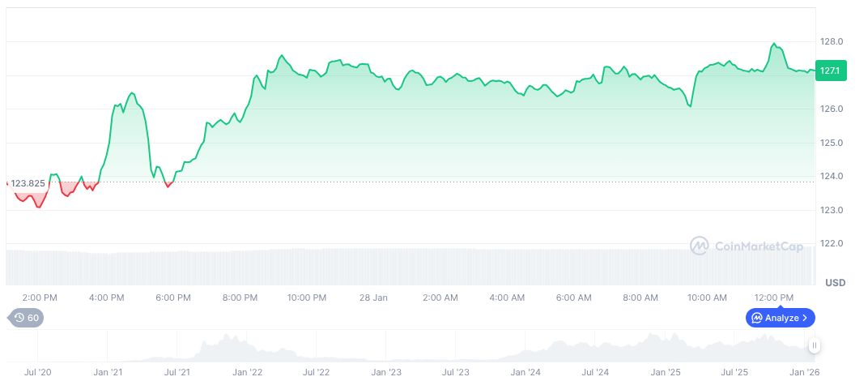Click the pause-shaped range handle on the overview chart

[815, 345]
